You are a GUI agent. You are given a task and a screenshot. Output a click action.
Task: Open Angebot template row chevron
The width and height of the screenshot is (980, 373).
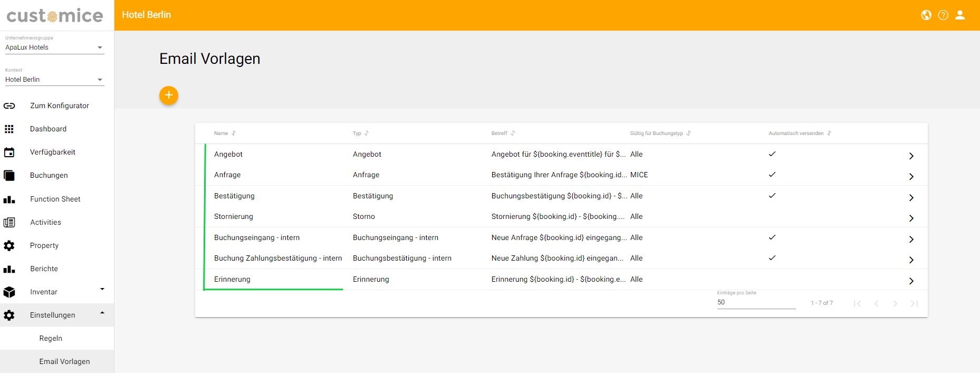(x=911, y=156)
